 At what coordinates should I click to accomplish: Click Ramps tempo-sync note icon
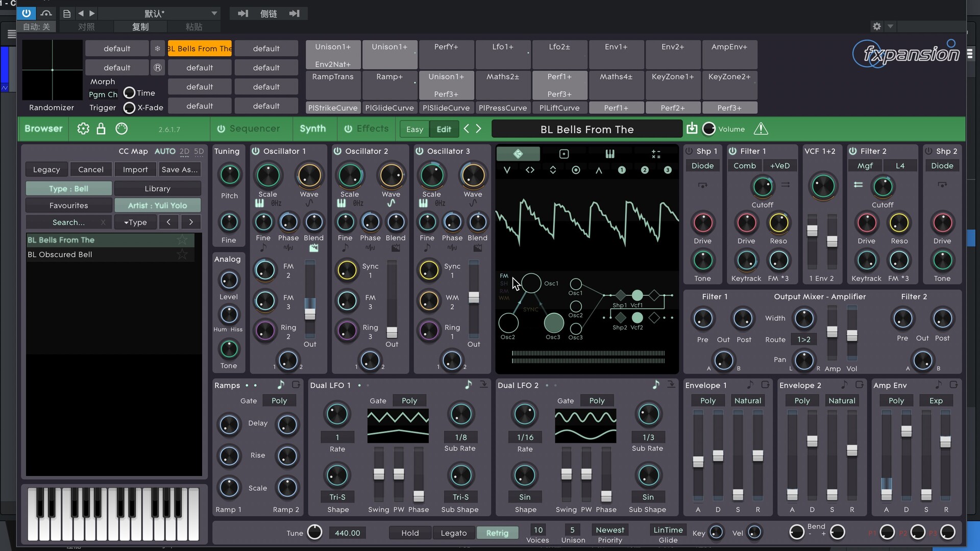click(x=281, y=385)
